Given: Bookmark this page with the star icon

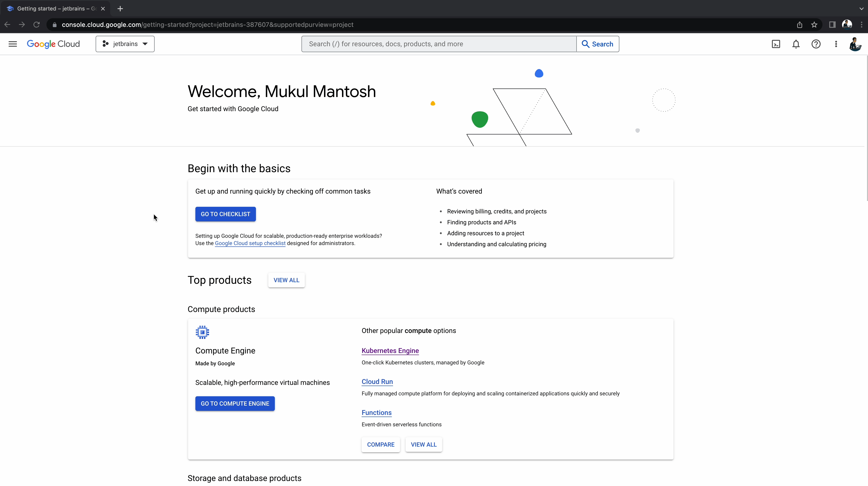Looking at the screenshot, I should 814,25.
